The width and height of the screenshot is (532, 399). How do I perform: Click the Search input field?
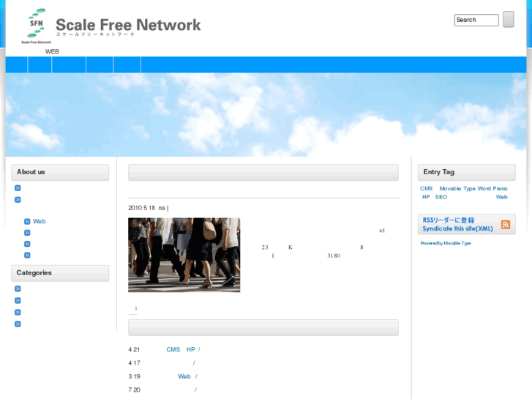pos(476,20)
